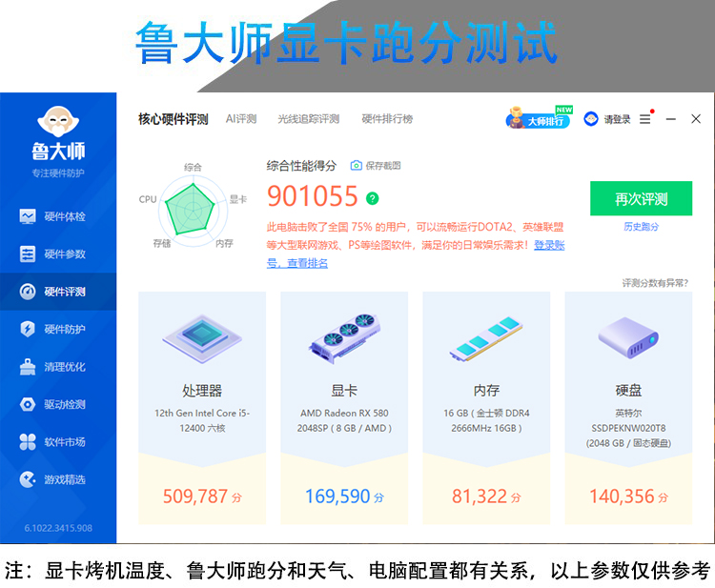Viewport: 715px width, 588px height.
Task: Switch to the 光线追踪评测 tab
Action: (309, 119)
